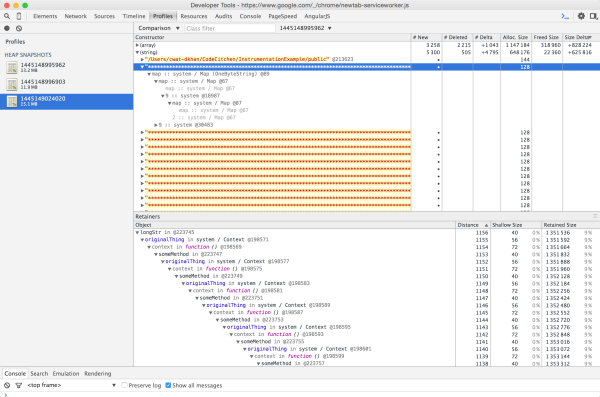Select the Console drawer tab
Viewport: 600px width, 397px height.
coord(15,373)
